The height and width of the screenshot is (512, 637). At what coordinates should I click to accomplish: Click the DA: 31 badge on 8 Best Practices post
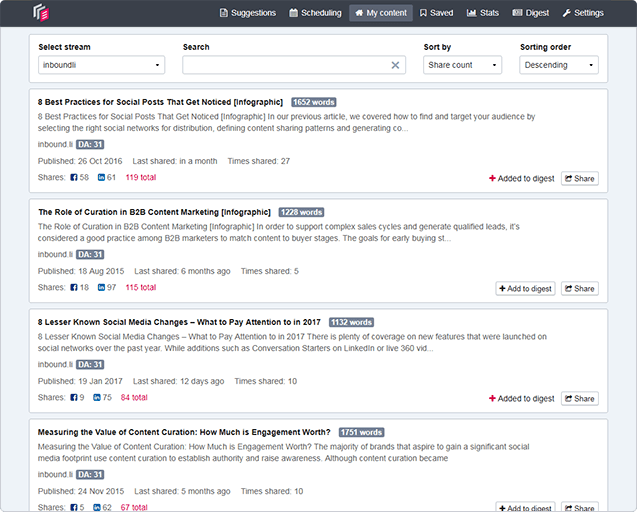(x=90, y=145)
